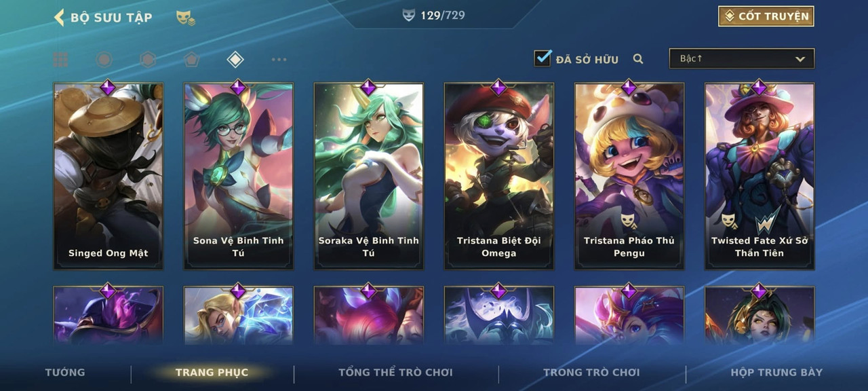Click the Cốt Truyện button
868x391 pixels.
766,16
